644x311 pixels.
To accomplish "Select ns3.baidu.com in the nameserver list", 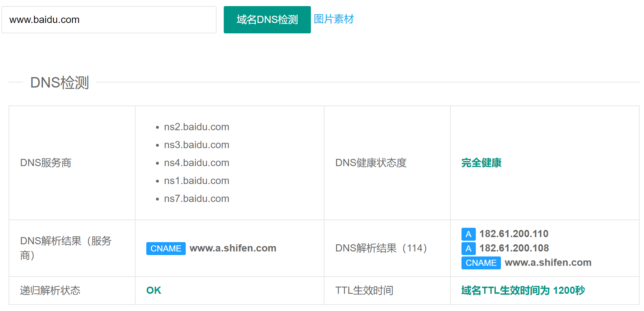I will [x=196, y=145].
